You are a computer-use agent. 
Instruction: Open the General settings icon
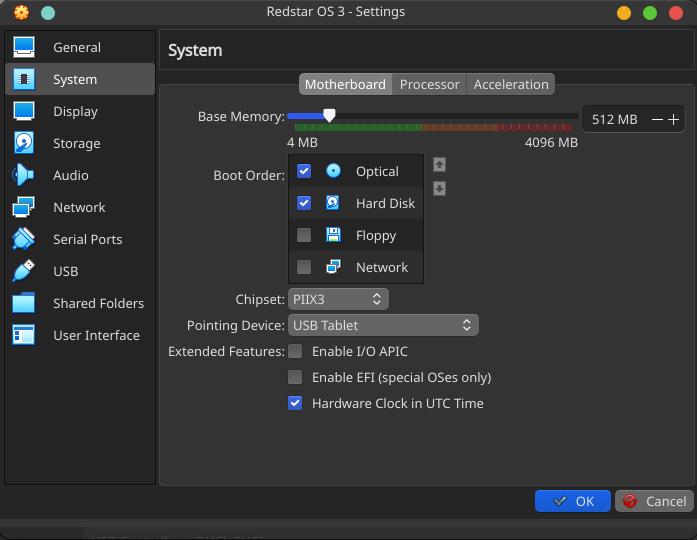24,47
